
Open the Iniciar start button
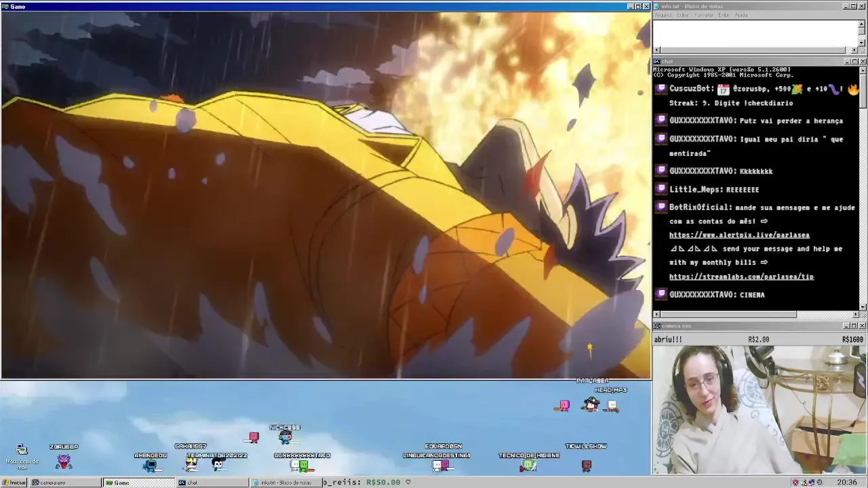pos(14,483)
